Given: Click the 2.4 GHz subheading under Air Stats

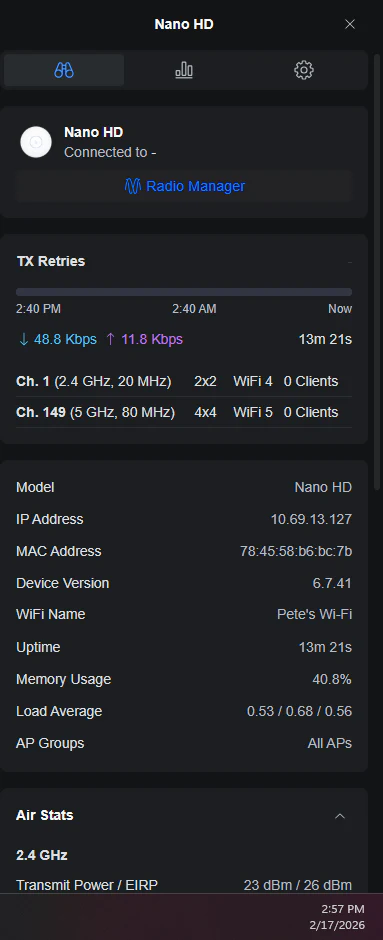Looking at the screenshot, I should [41, 855].
